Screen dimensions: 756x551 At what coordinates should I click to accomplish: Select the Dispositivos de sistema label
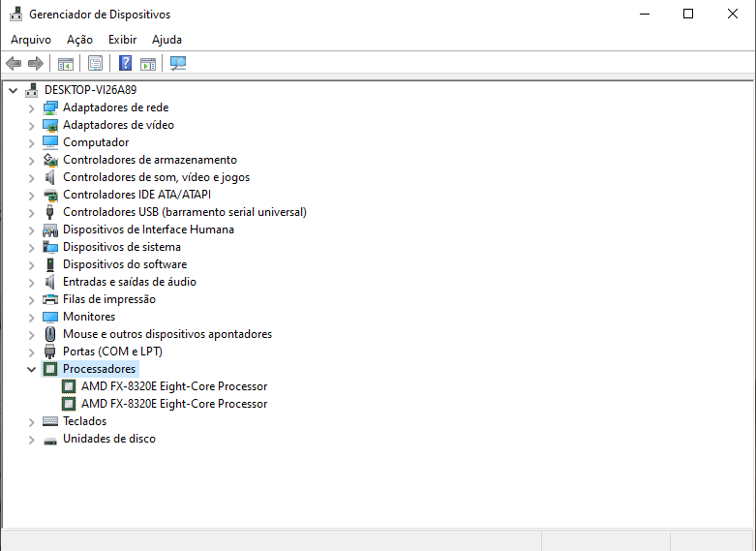pyautogui.click(x=122, y=247)
